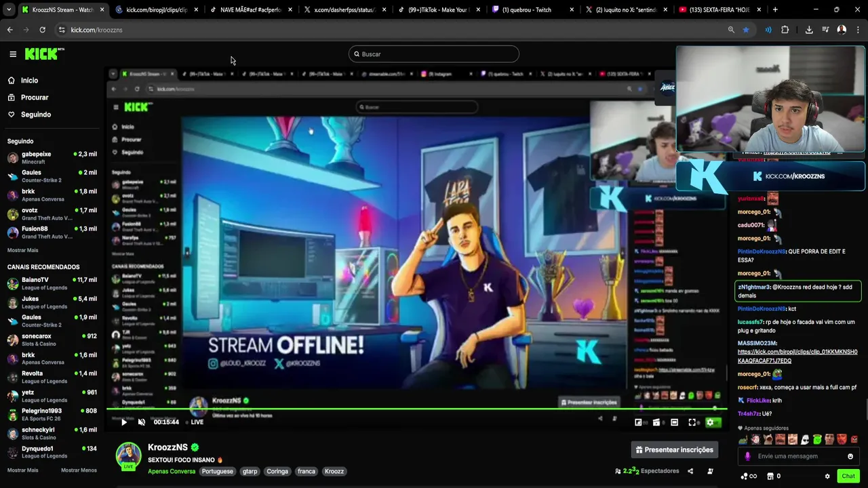The height and width of the screenshot is (488, 868).
Task: Click channel points infinity icon
Action: 748,476
